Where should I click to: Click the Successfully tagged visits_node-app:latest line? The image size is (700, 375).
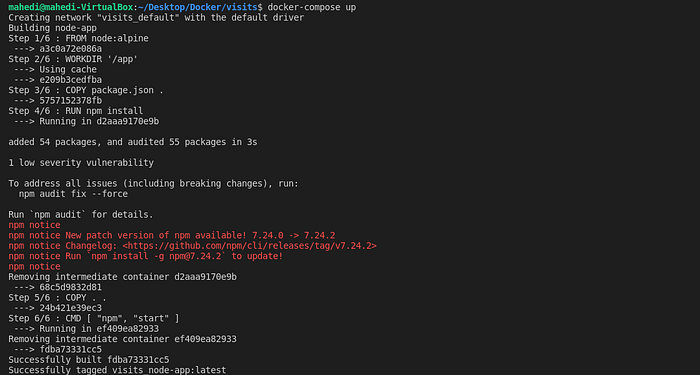[117, 370]
